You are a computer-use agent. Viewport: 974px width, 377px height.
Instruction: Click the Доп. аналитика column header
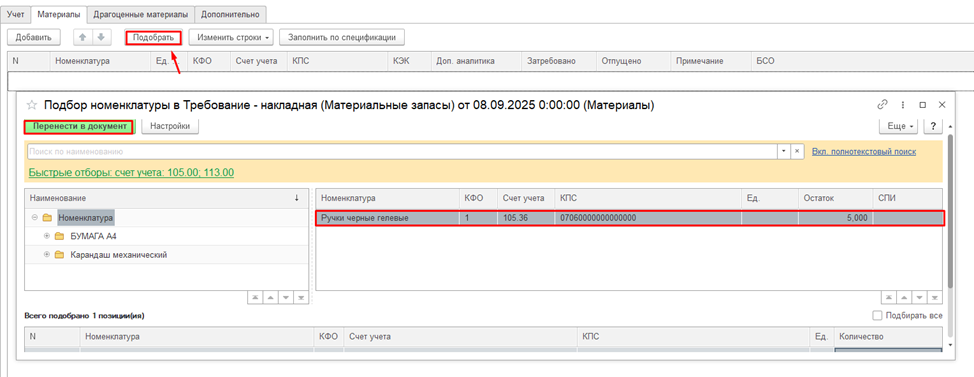476,61
